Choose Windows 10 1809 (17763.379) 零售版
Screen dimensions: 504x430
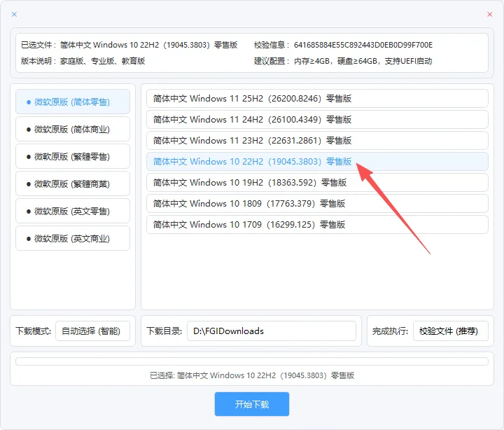tap(317, 204)
